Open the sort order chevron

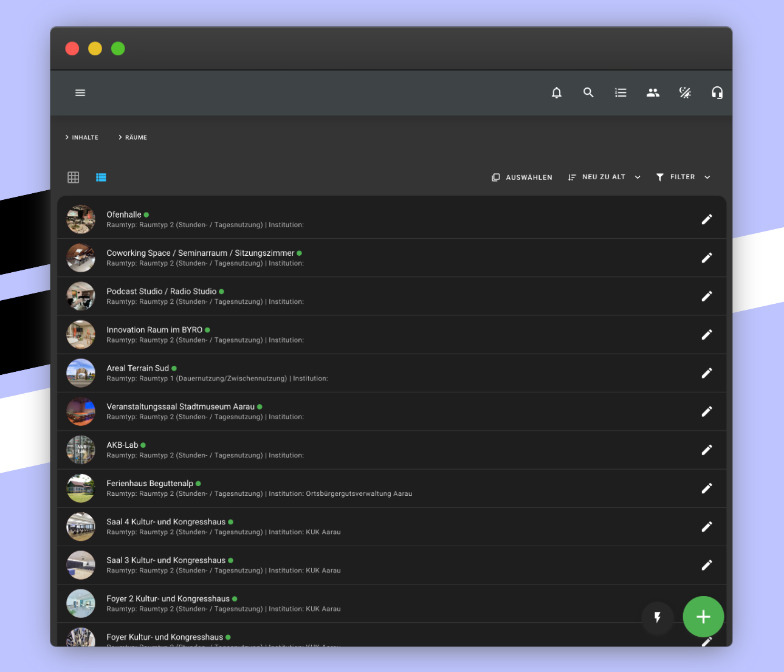point(637,177)
